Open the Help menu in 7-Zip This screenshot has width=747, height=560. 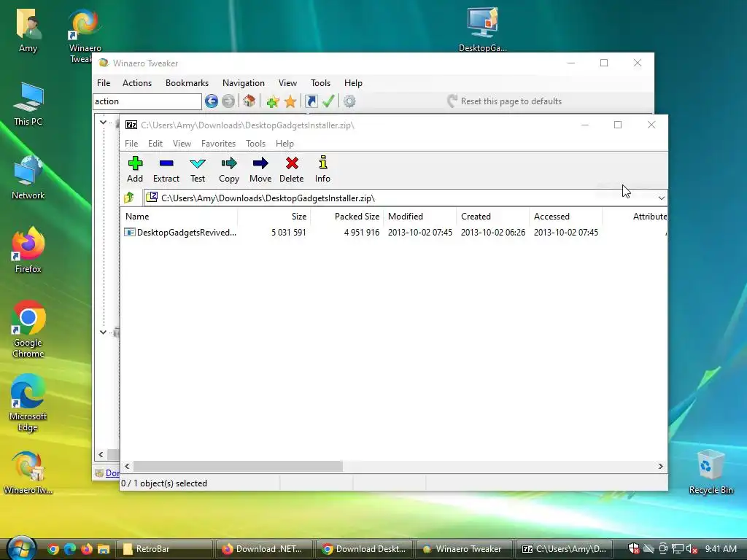point(285,144)
